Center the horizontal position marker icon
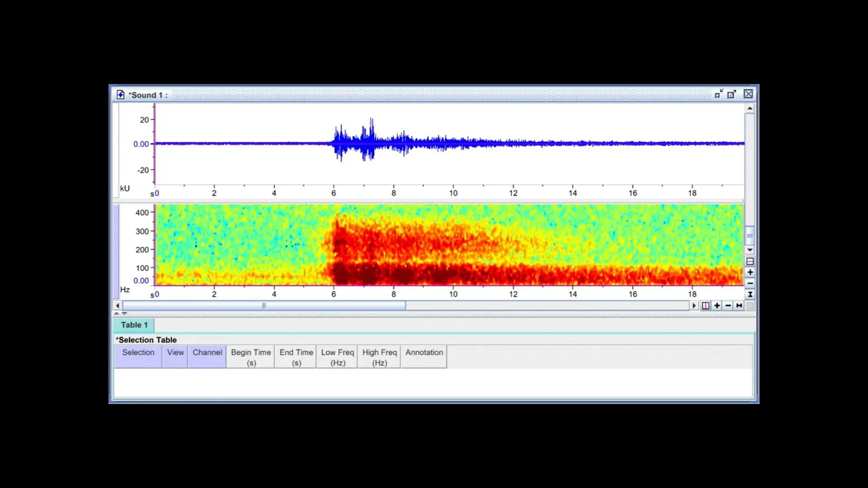Screen dimensions: 868x488 point(706,306)
